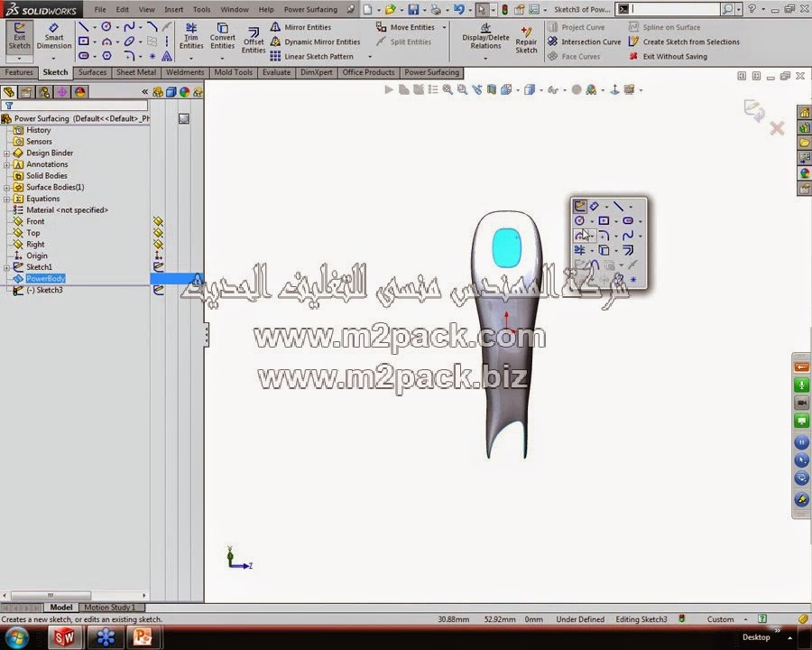Screen dimensions: 812x650
Task: Click Convert Entities tool
Action: pos(222,36)
